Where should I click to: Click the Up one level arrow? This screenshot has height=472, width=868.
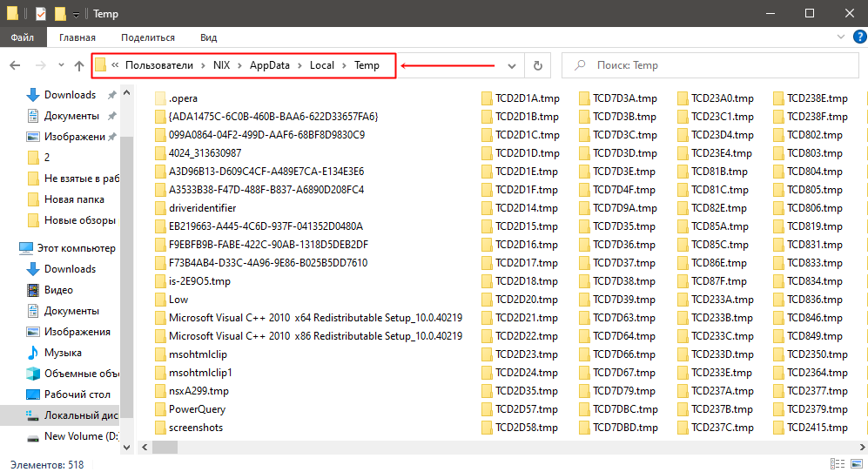pos(79,65)
